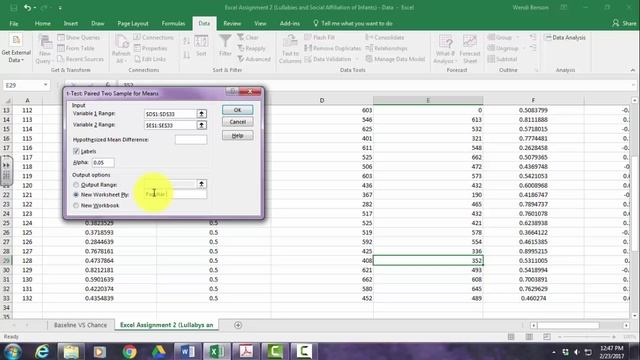This screenshot has width=640, height=360.
Task: Collapse Variable 1 Range selector icon
Action: click(201, 114)
